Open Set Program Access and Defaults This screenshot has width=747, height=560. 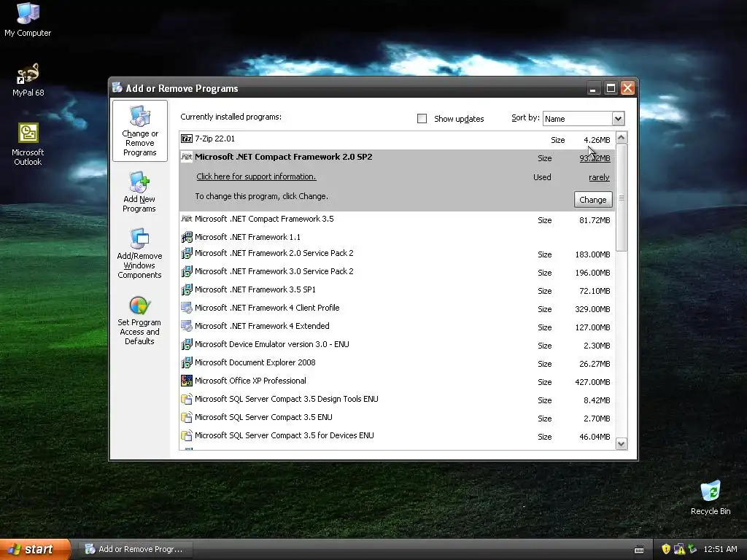pyautogui.click(x=139, y=321)
